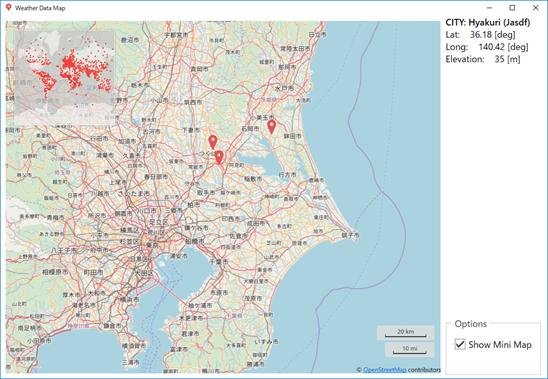The image size is (548, 379).
Task: Click the 水戸市 label on the map
Action: click(x=284, y=88)
